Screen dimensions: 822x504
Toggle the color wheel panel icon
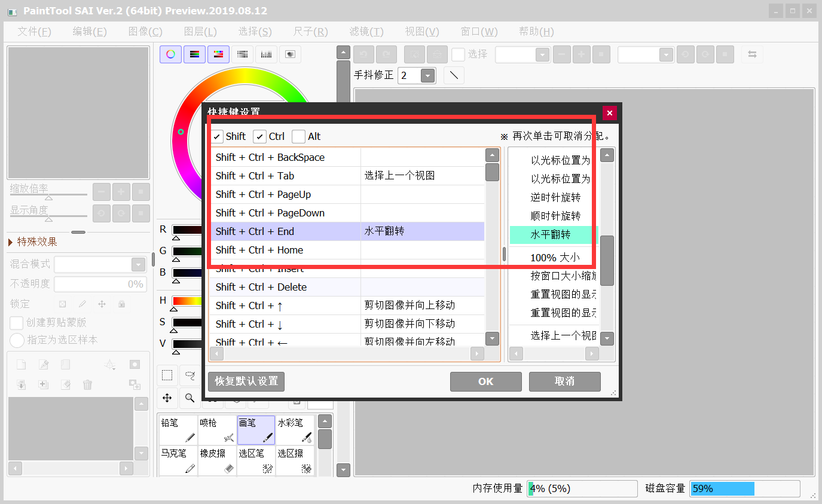[170, 54]
